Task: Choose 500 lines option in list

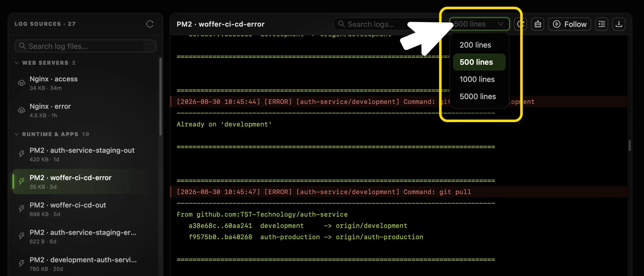Action: (479, 62)
